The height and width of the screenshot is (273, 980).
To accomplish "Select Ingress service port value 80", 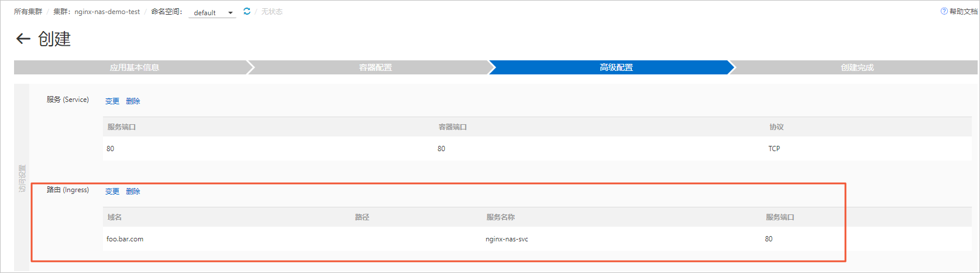I will [769, 239].
